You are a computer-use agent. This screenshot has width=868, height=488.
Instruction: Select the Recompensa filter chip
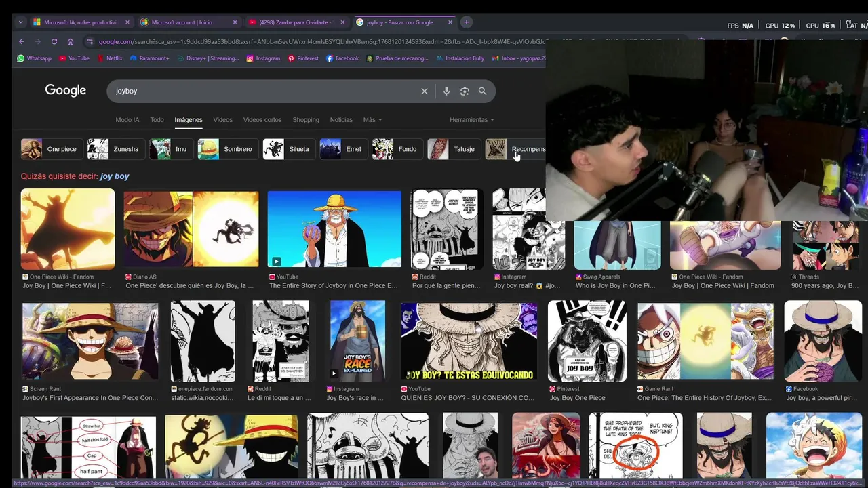point(515,149)
